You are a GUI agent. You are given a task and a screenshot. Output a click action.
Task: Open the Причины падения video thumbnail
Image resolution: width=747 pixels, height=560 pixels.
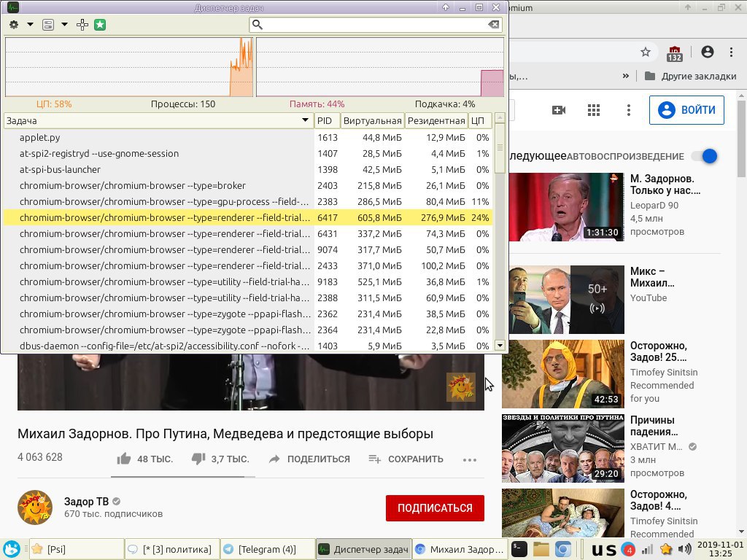coord(562,448)
